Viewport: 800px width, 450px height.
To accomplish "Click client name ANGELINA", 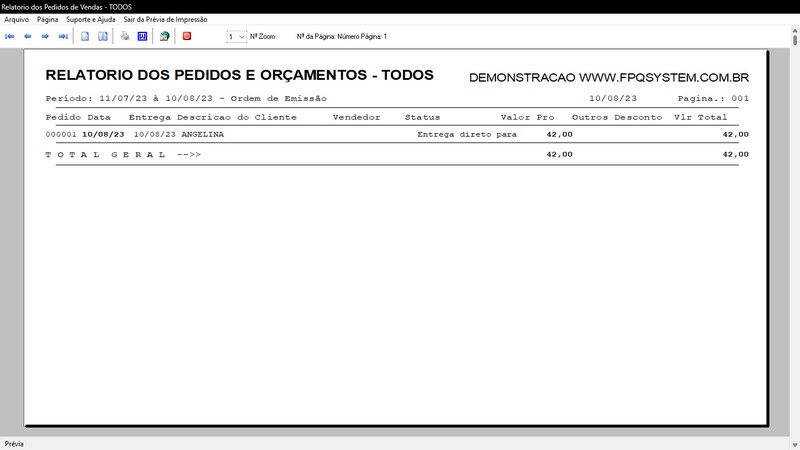I will (x=203, y=135).
